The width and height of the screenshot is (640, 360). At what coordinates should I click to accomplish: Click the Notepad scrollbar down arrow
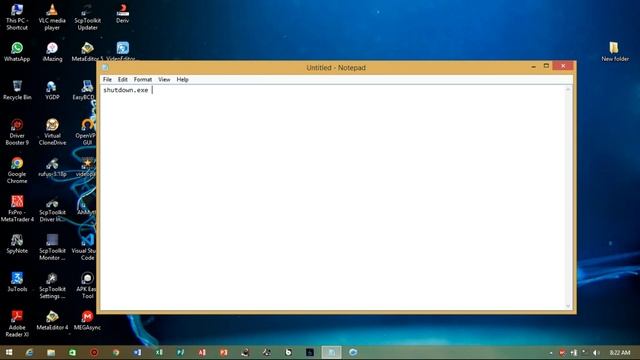coord(568,306)
